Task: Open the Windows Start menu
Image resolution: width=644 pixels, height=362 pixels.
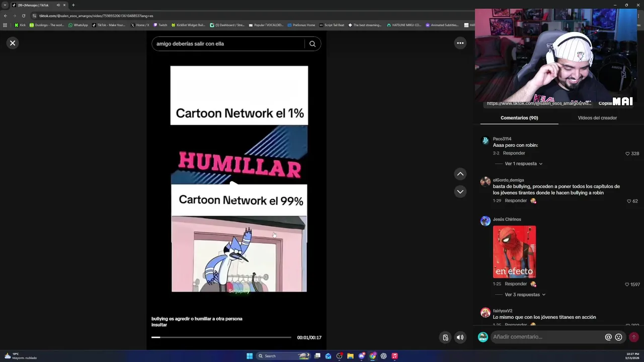Action: (x=250, y=356)
